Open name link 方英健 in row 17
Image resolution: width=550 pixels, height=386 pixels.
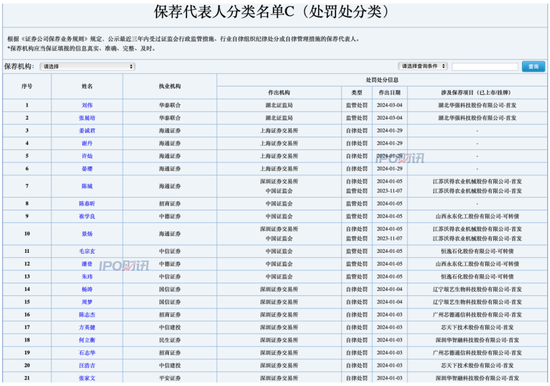pyautogui.click(x=87, y=327)
